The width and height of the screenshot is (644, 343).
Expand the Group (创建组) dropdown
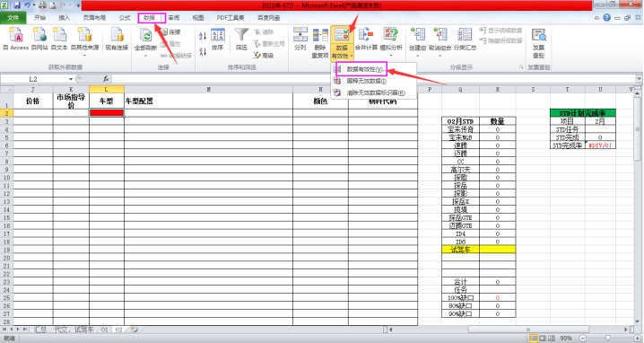[417, 56]
